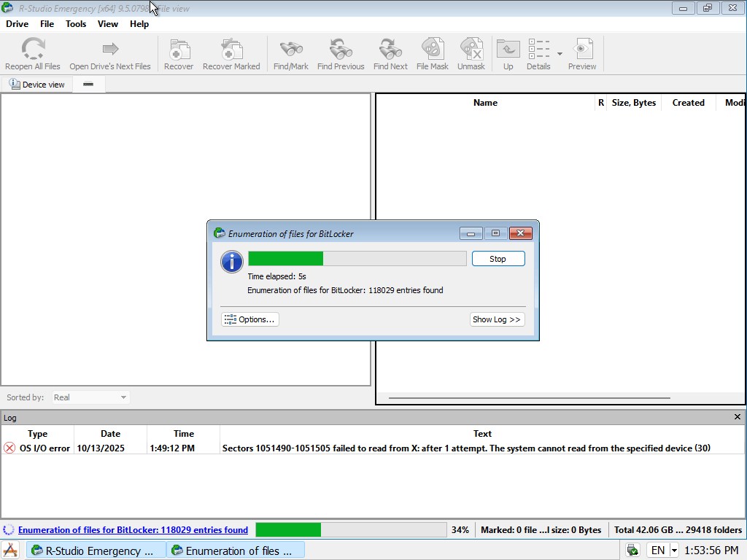Click the OS I/O error icon
The image size is (747, 560).
[9, 448]
